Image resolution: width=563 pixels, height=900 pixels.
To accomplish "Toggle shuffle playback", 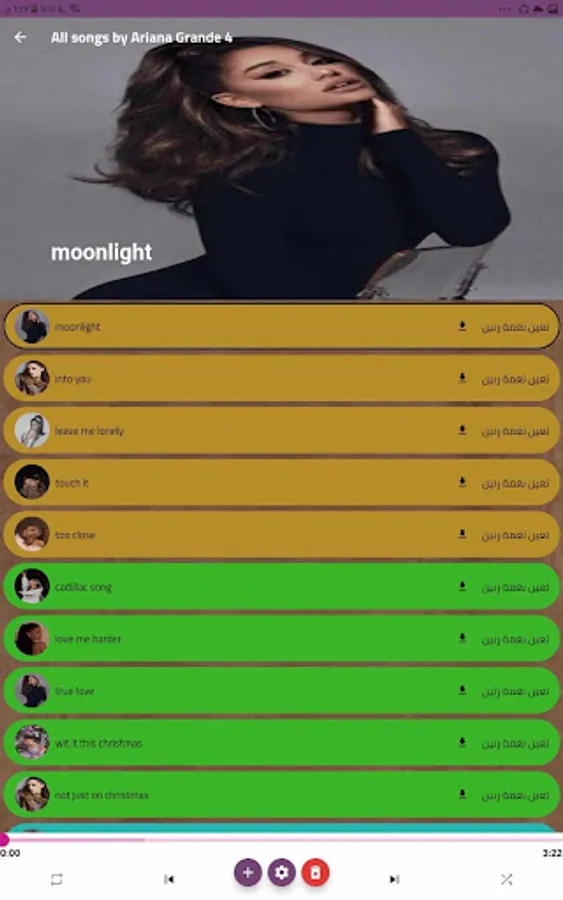I will tap(506, 879).
